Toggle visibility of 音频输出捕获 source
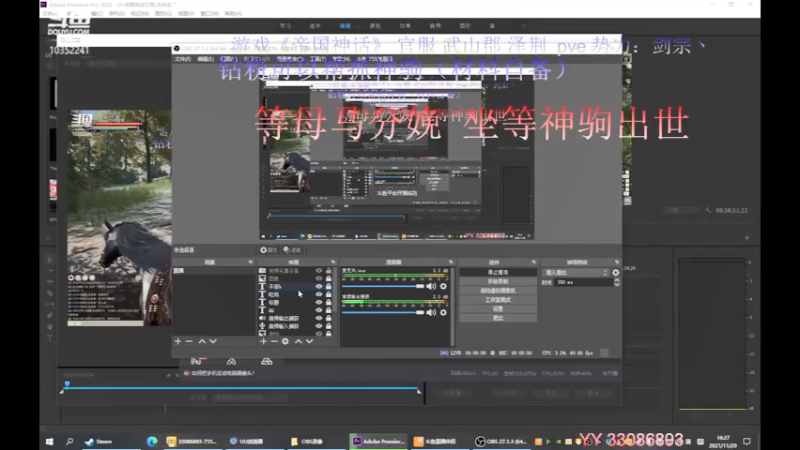Image resolution: width=800 pixels, height=450 pixels. [x=319, y=318]
